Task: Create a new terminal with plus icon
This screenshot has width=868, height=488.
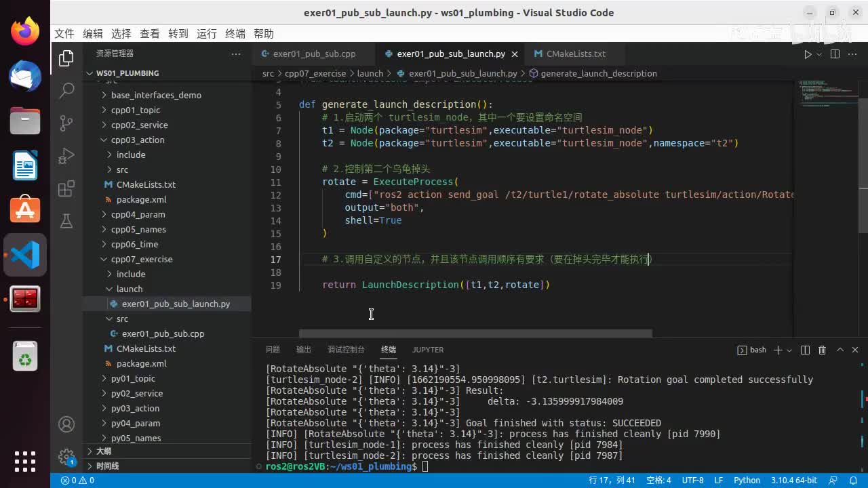Action: coord(778,350)
